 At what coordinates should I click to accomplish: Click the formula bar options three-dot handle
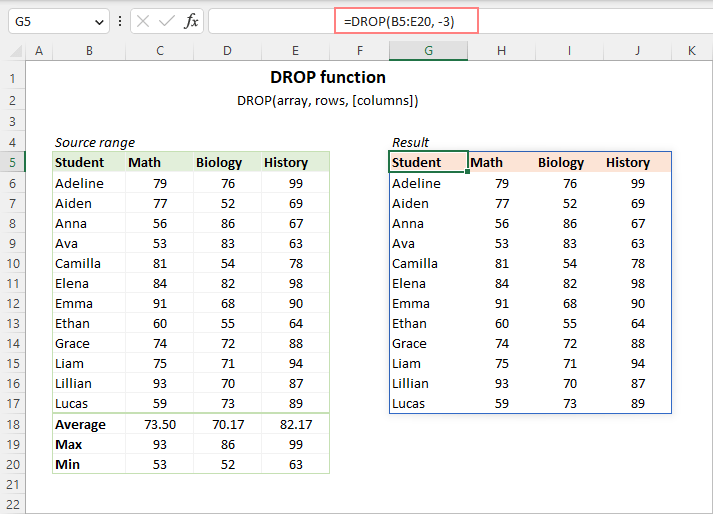point(120,21)
